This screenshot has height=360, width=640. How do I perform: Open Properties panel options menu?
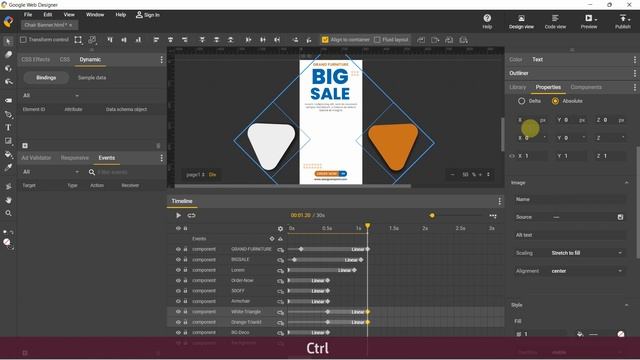click(x=635, y=87)
